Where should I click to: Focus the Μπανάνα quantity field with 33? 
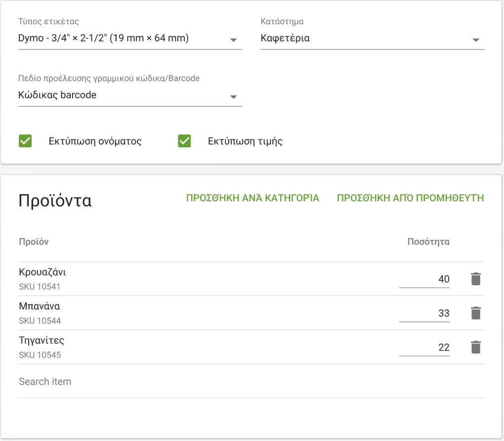point(424,313)
